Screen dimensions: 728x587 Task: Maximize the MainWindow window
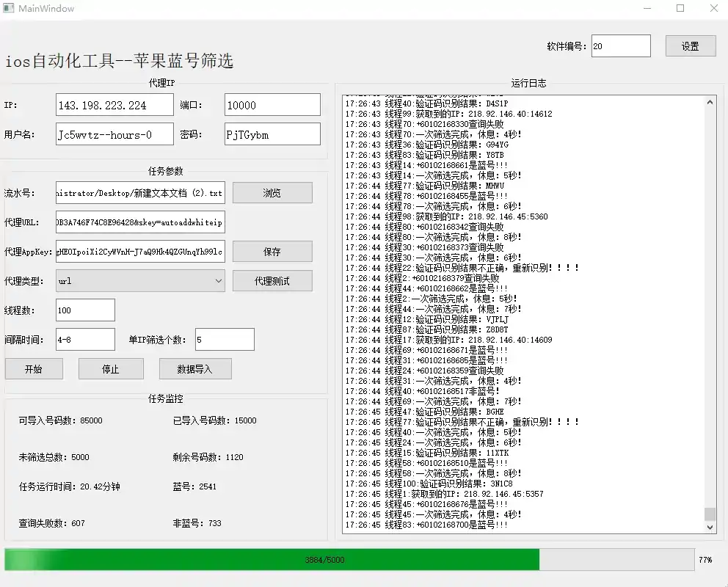click(680, 8)
